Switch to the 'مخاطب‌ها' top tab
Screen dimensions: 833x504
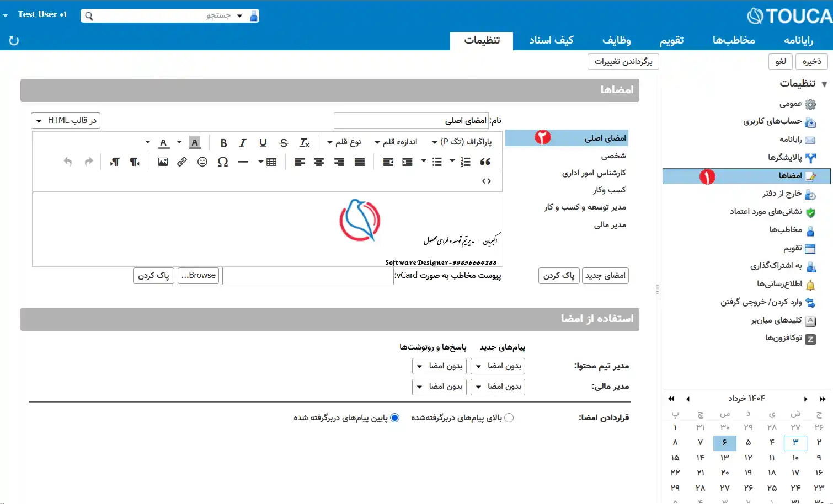tap(734, 40)
